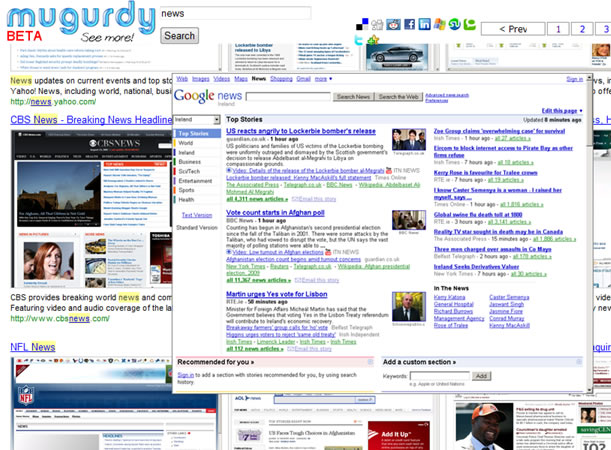Open the Ireland edition dropdown in Google News
The height and width of the screenshot is (450, 611).
pos(197,120)
